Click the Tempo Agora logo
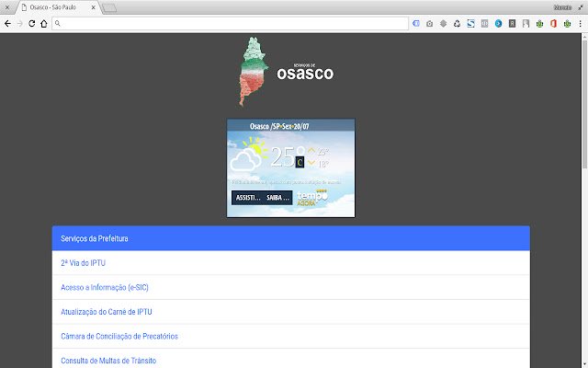This screenshot has height=368, width=588. point(312,198)
